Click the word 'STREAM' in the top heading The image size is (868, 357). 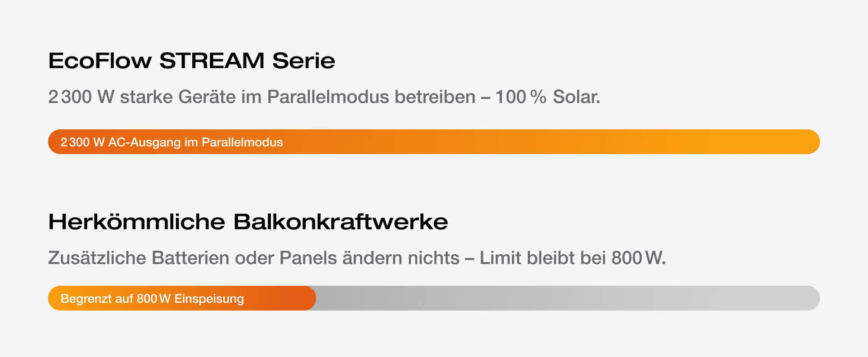point(212,61)
